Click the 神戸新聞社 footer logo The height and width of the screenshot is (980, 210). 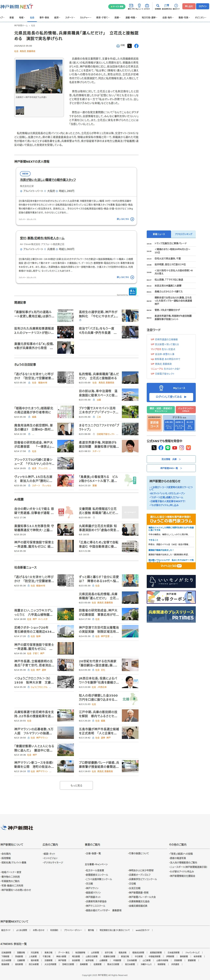coord(17,827)
